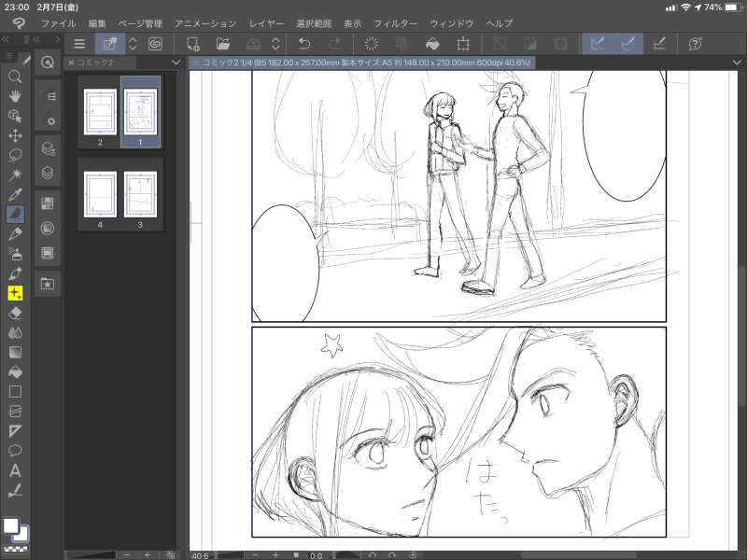Viewport: 747px width, 560px height.
Task: Open the tool palette menu icon
Action: click(9, 56)
